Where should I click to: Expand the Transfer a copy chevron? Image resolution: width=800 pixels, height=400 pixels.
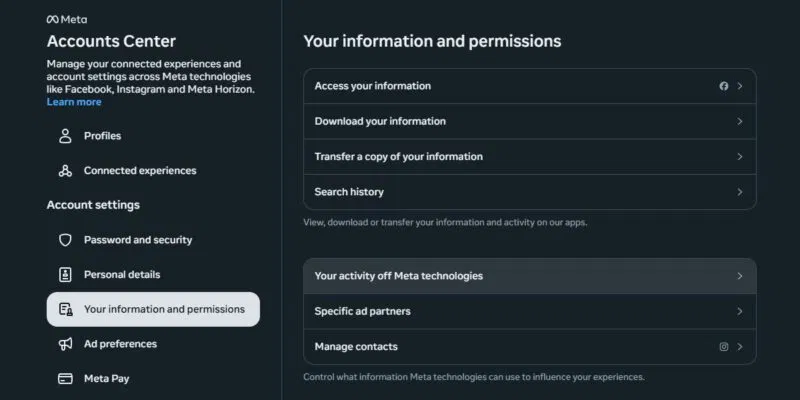pos(740,157)
